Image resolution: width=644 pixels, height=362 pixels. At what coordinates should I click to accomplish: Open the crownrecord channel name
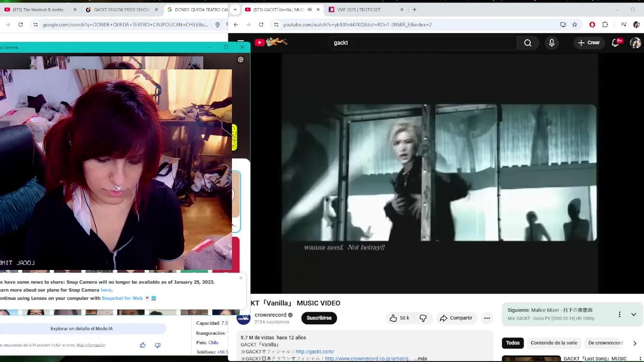(270, 315)
